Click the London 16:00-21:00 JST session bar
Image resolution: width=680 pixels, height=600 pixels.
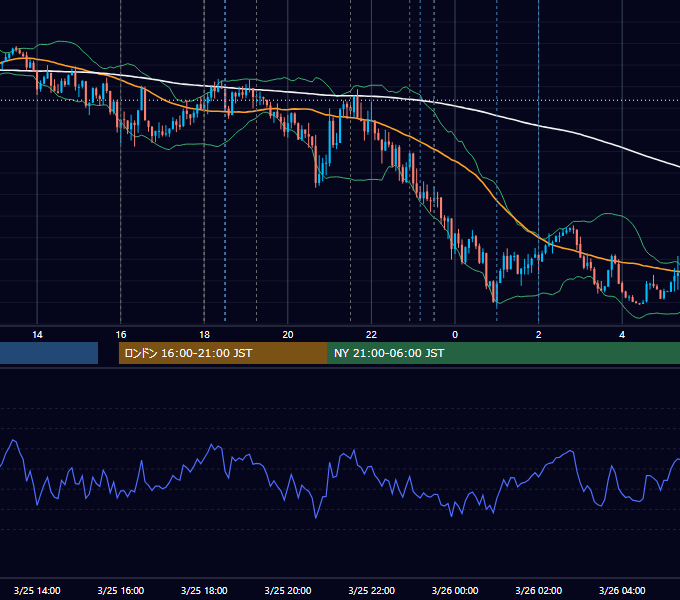pos(223,353)
